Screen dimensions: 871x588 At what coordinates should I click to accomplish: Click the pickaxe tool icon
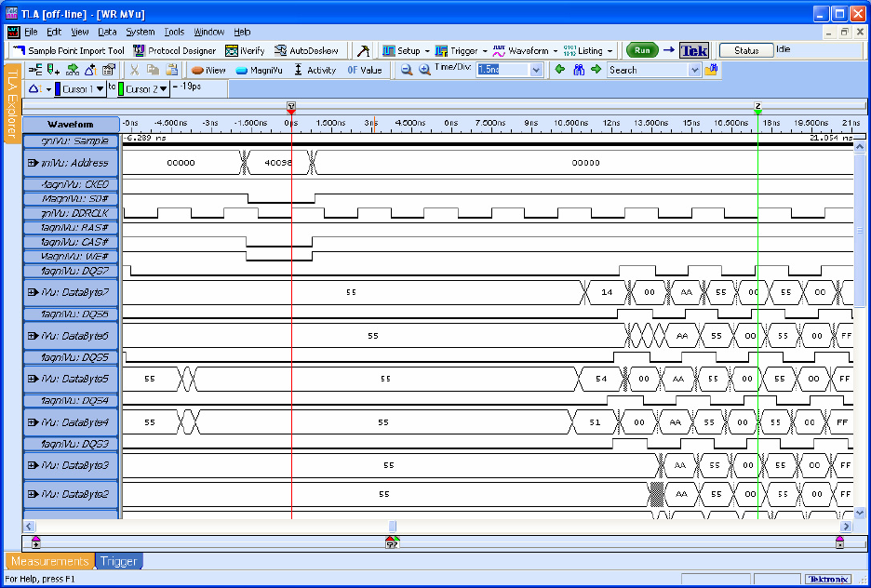pos(363,51)
